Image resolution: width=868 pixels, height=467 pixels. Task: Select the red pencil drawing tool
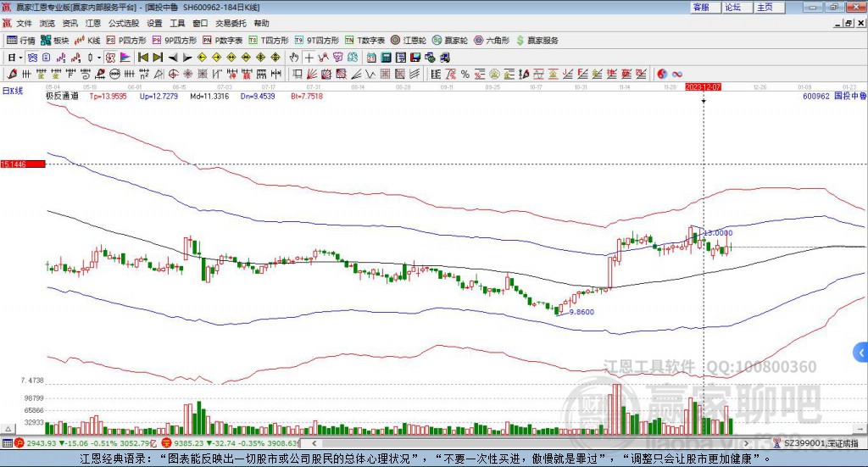(12, 74)
